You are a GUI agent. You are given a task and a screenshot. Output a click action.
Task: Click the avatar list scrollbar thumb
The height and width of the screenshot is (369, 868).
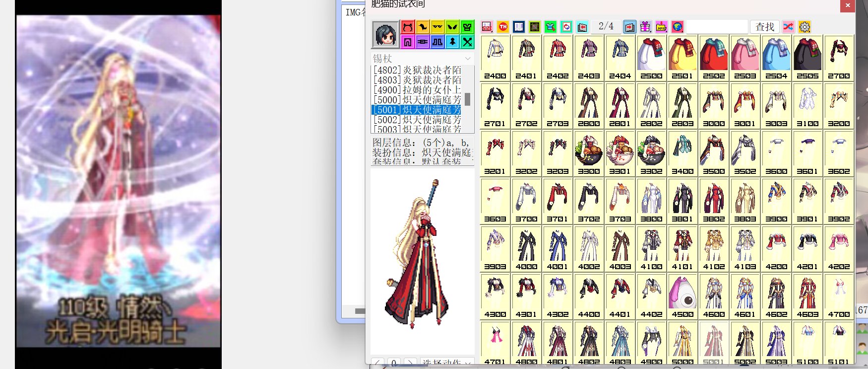468,99
